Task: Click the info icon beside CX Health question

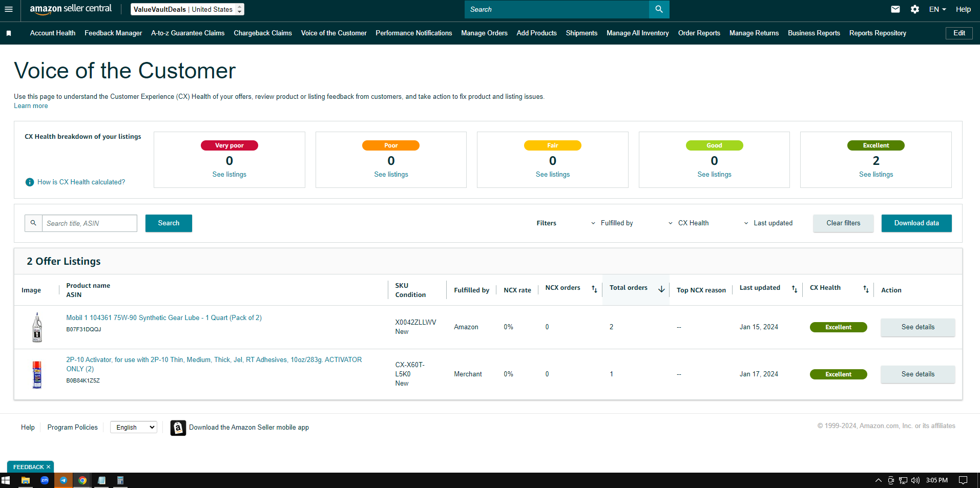Action: tap(30, 182)
